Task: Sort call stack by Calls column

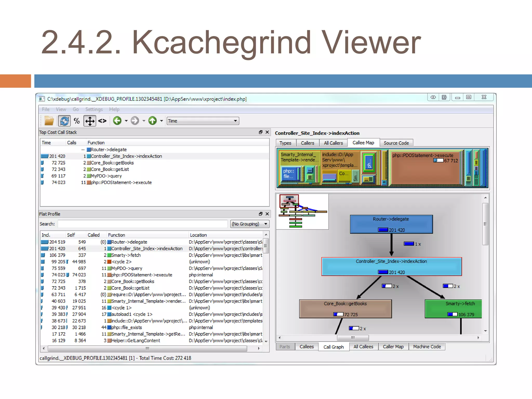Action: pyautogui.click(x=76, y=143)
